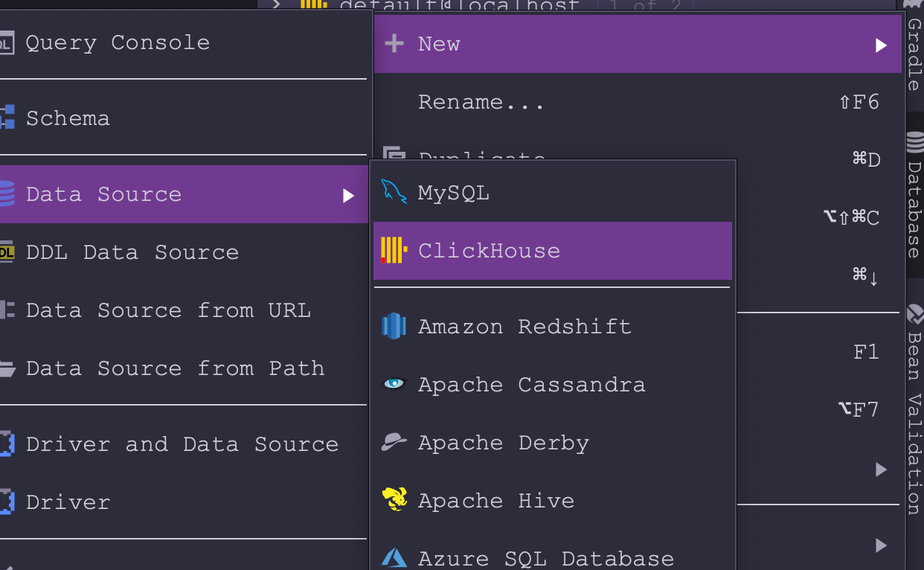Select Apache Cassandra entry
This screenshot has width=924, height=570.
(x=552, y=384)
